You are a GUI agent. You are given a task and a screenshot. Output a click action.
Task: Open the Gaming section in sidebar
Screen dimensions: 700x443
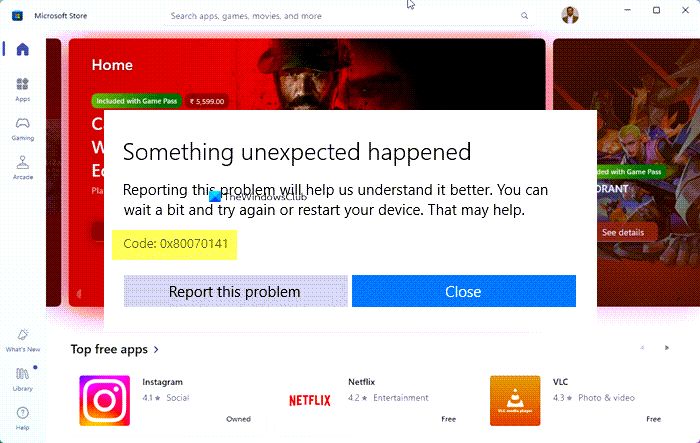click(x=22, y=127)
